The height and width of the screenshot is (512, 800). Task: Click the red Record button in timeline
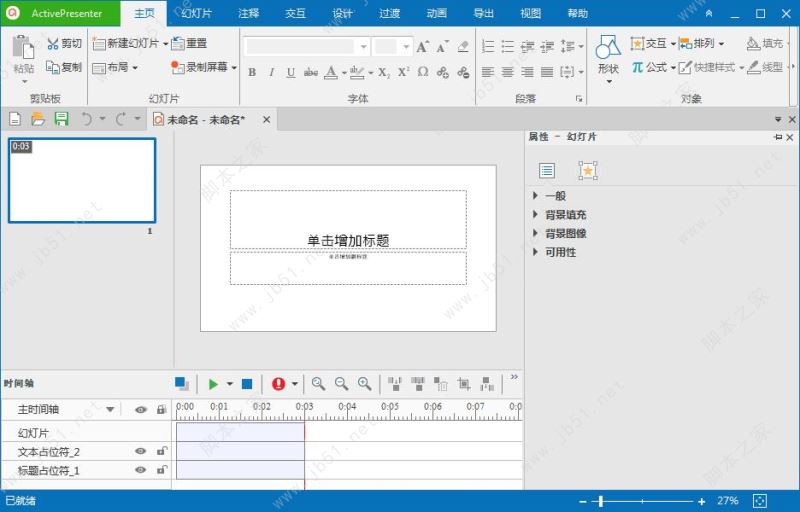point(278,383)
